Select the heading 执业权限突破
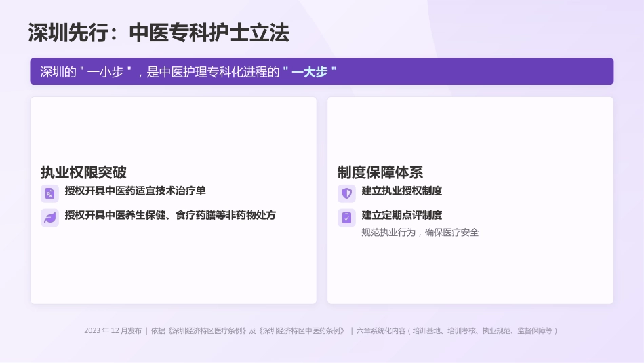Image resolution: width=644 pixels, height=363 pixels. pos(83,172)
